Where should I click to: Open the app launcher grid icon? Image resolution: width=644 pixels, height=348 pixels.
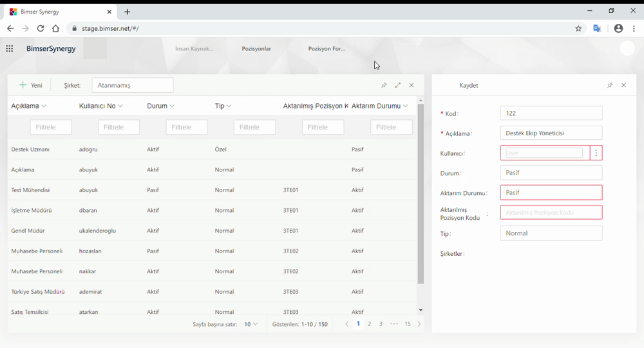(x=10, y=48)
